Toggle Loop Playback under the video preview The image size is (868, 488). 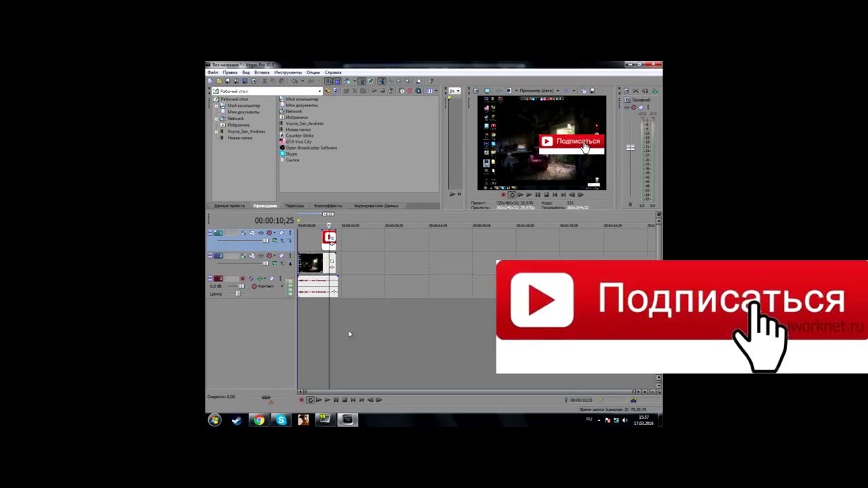click(512, 195)
